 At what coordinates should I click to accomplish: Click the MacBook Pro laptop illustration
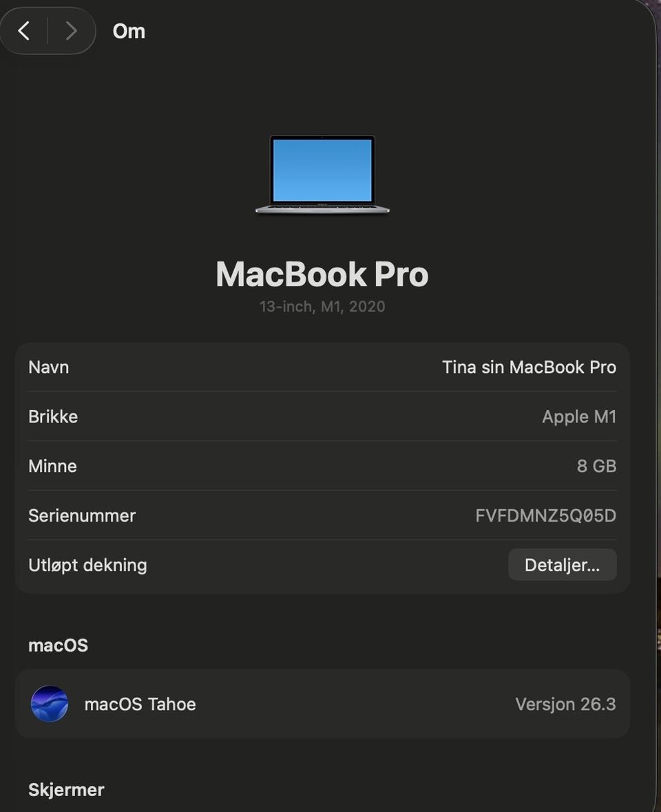click(x=322, y=174)
